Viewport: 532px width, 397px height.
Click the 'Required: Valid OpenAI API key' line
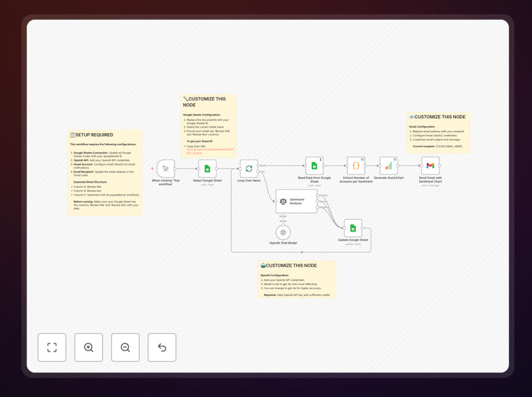297,295
